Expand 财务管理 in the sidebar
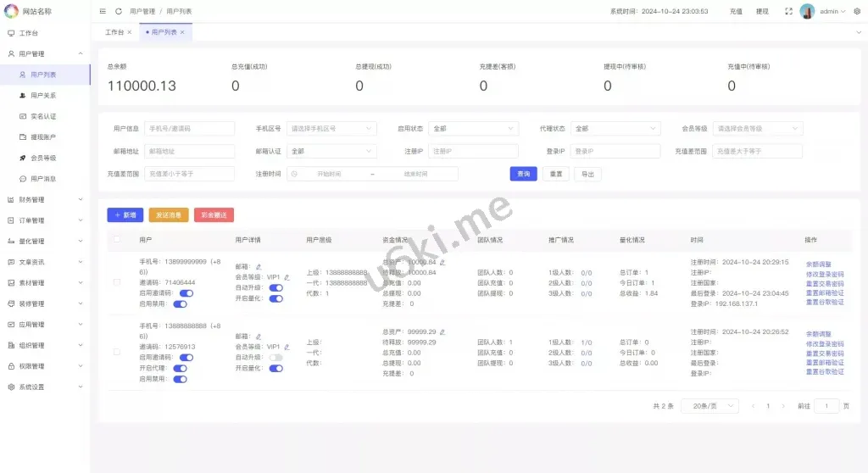The height and width of the screenshot is (473, 868). [x=45, y=200]
